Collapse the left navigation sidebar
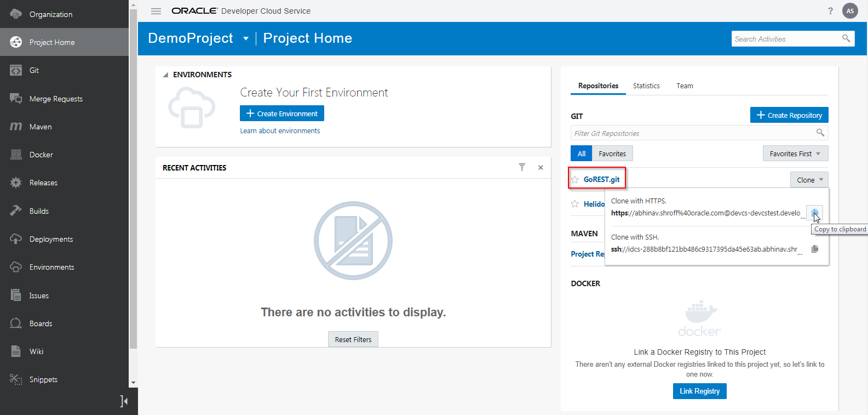868x415 pixels. tap(124, 401)
